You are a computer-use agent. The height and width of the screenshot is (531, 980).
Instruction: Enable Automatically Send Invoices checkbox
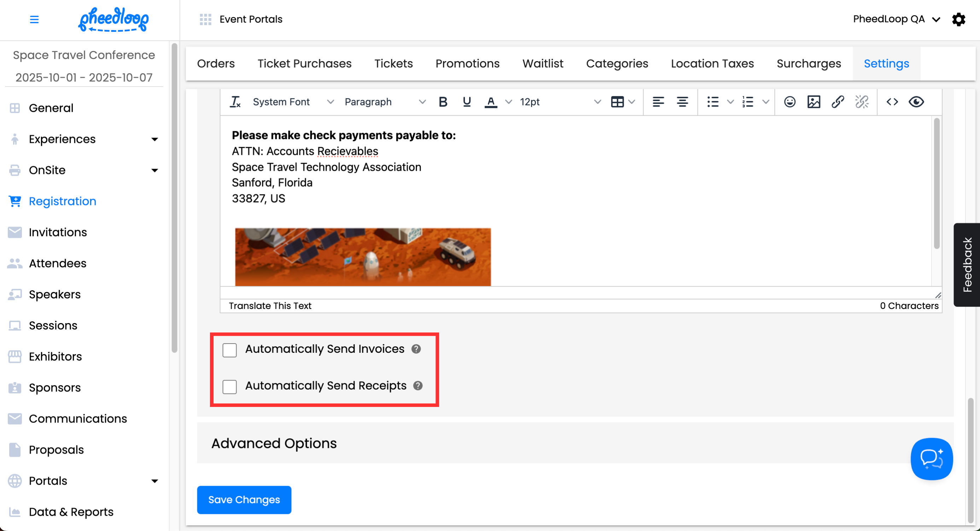point(230,350)
